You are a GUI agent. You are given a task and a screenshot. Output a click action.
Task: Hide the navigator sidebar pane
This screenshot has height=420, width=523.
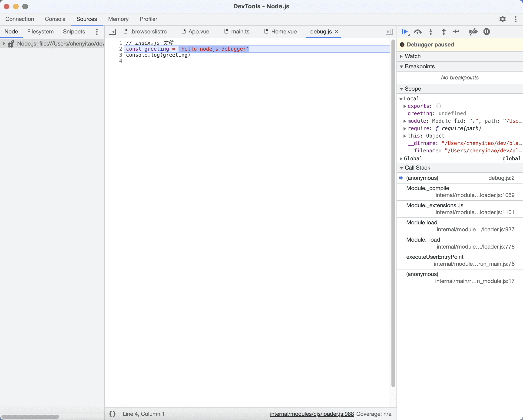[112, 32]
